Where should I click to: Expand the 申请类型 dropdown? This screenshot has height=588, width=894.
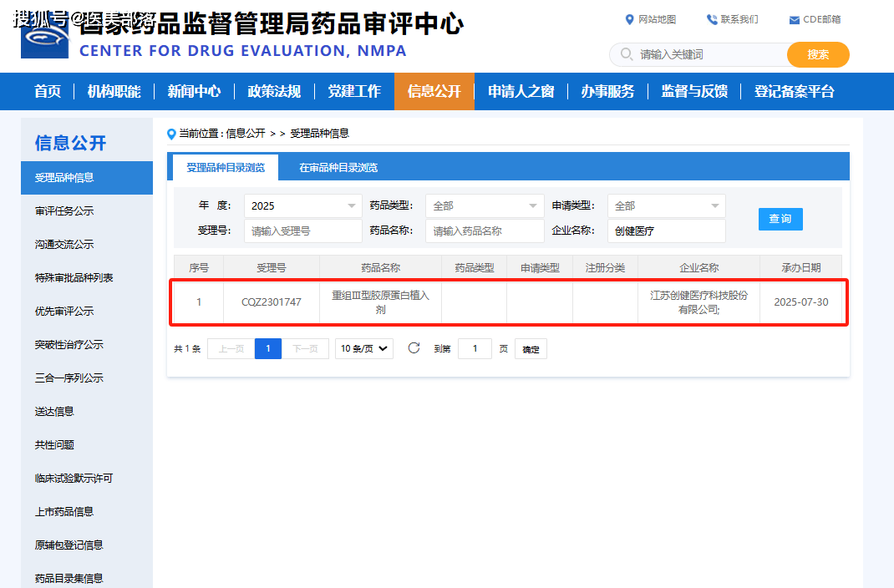[666, 206]
